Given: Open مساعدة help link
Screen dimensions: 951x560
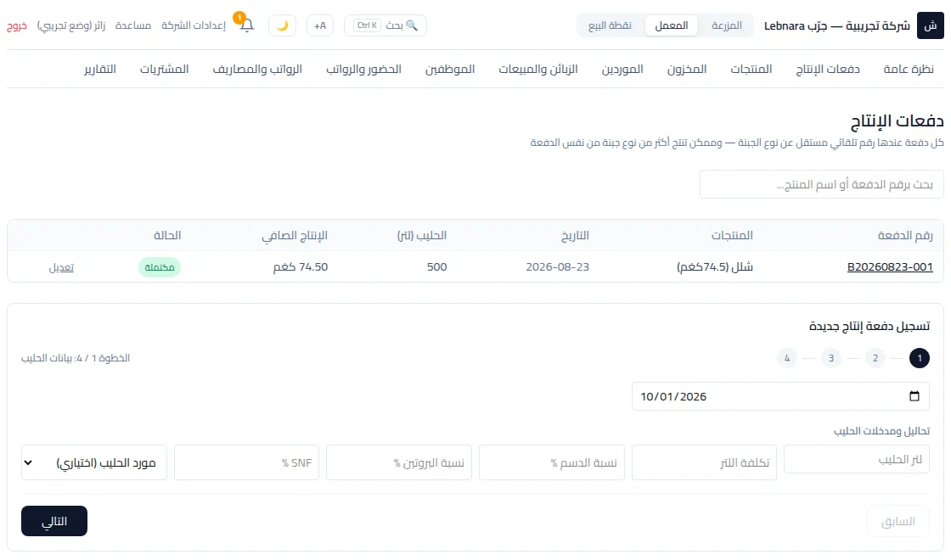Looking at the screenshot, I should [x=132, y=25].
